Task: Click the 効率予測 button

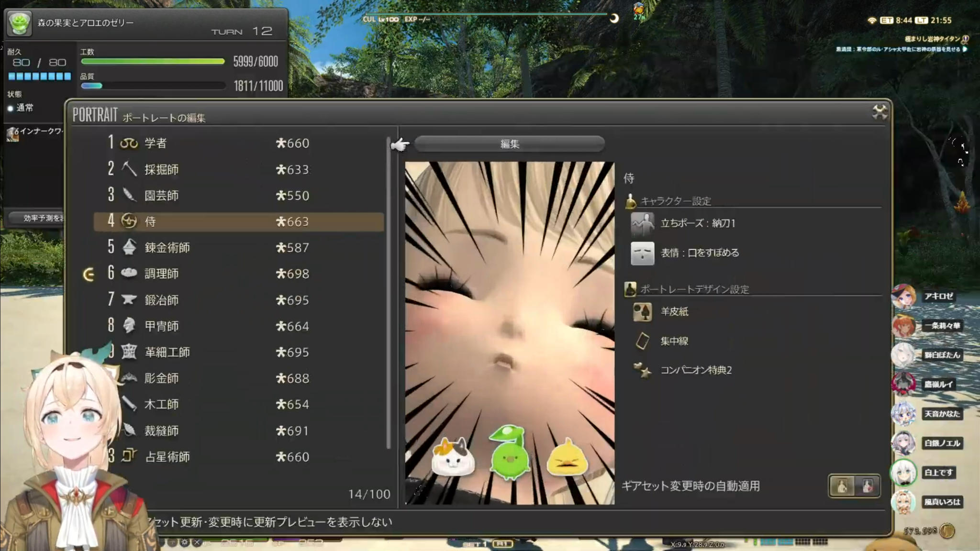Action: click(x=36, y=218)
